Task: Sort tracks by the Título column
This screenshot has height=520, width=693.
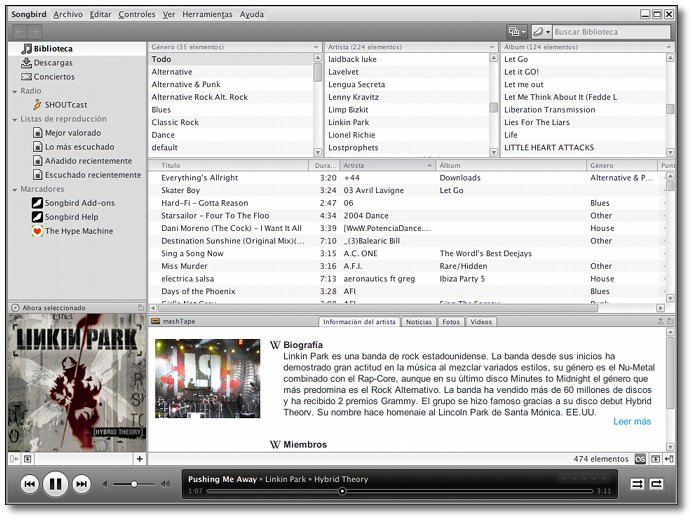Action: point(228,166)
